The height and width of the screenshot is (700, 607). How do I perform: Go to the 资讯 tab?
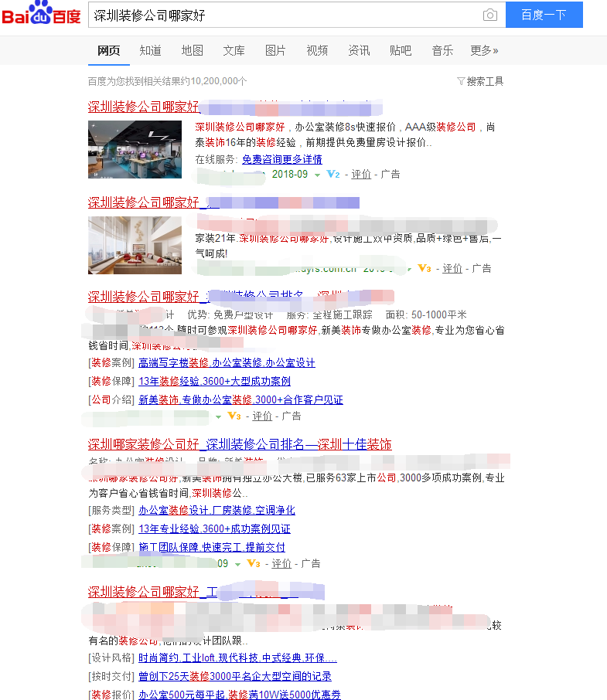(x=359, y=50)
